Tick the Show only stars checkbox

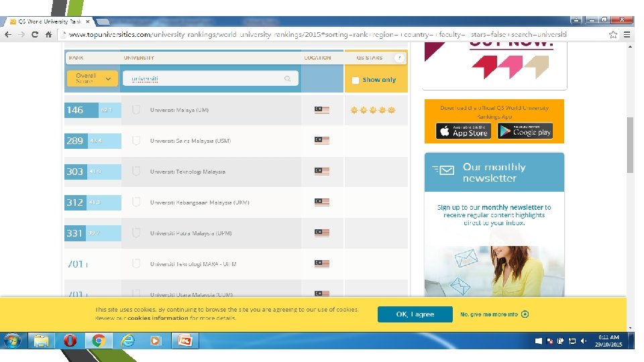point(356,80)
